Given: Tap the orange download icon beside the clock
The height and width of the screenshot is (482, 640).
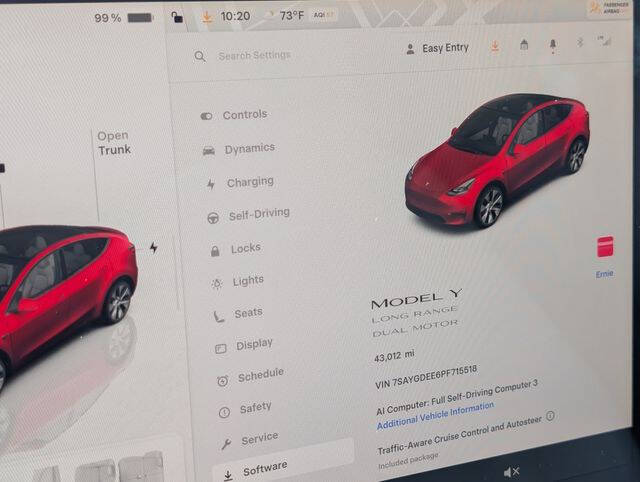Looking at the screenshot, I should [x=207, y=17].
